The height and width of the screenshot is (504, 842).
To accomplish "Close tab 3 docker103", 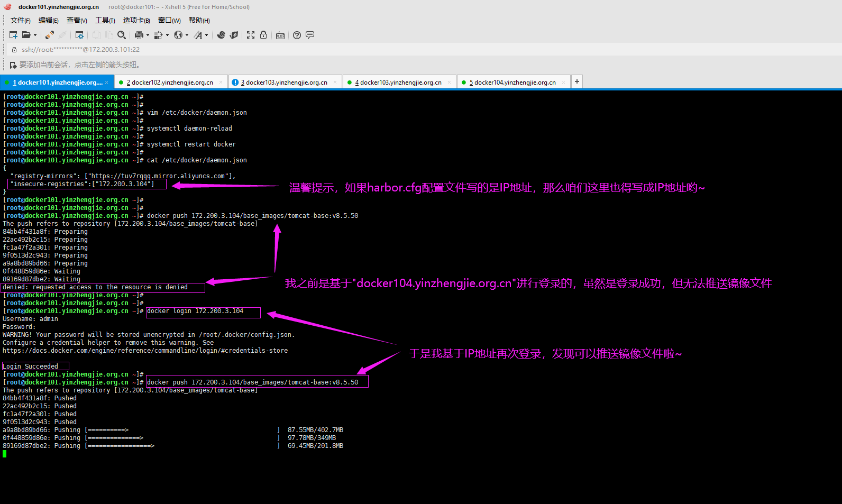I will pyautogui.click(x=335, y=82).
